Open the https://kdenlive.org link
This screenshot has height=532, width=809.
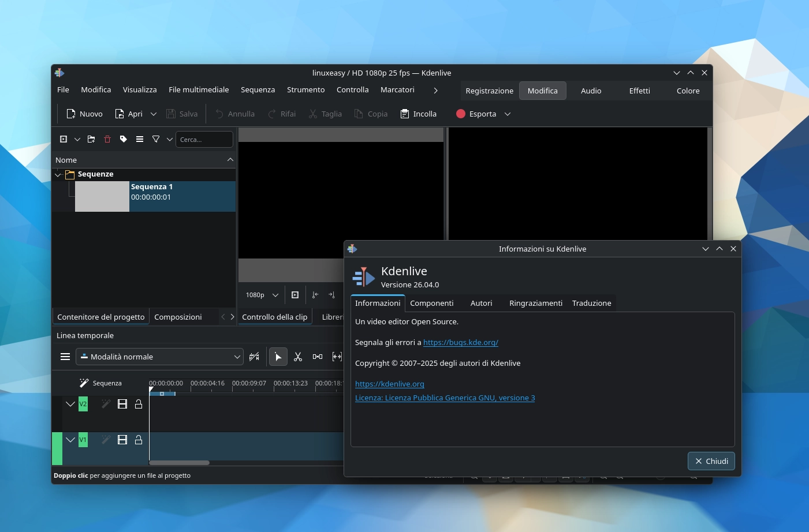[389, 384]
